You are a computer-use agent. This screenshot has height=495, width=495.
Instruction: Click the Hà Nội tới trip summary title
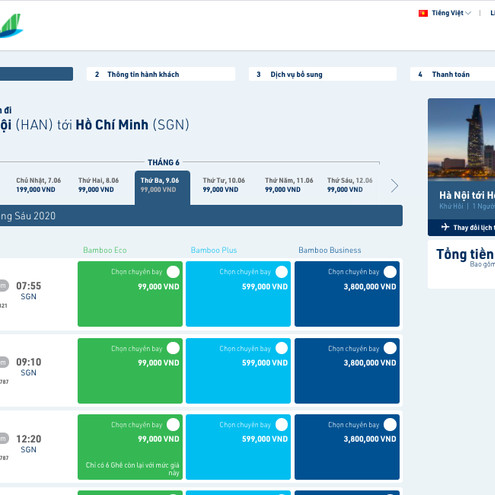pyautogui.click(x=467, y=195)
